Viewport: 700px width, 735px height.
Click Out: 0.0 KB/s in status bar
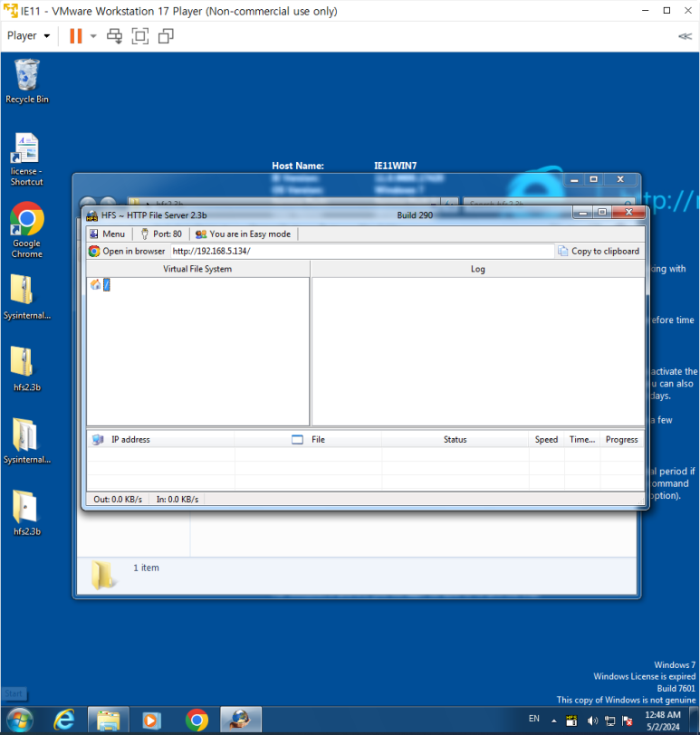[118, 500]
